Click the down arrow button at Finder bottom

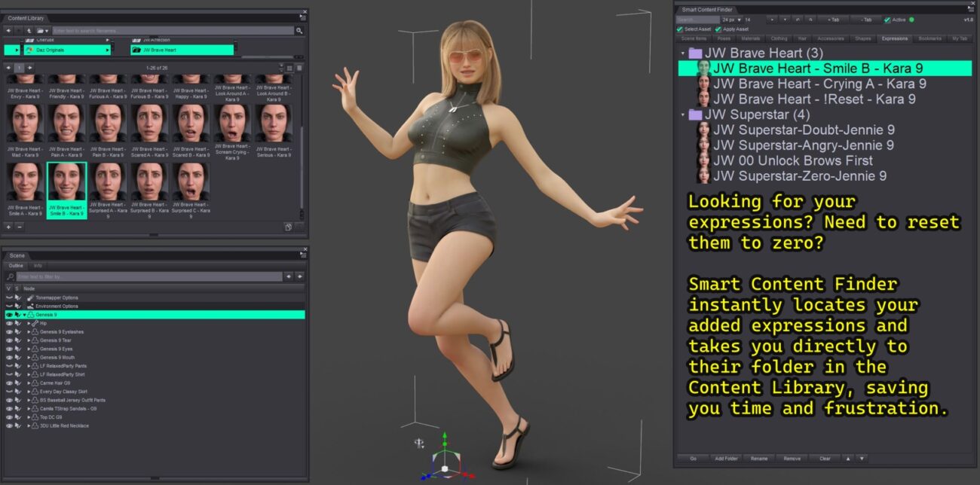862,458
